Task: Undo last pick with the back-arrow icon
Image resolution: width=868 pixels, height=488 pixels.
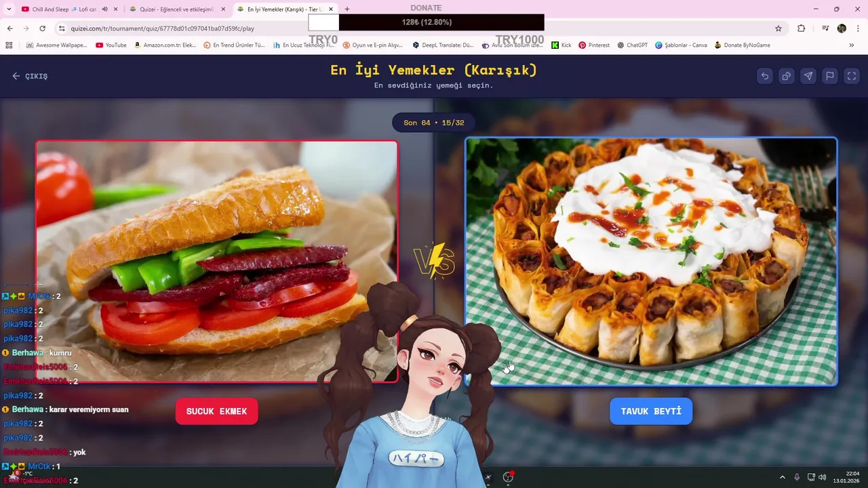Action: 765,76
